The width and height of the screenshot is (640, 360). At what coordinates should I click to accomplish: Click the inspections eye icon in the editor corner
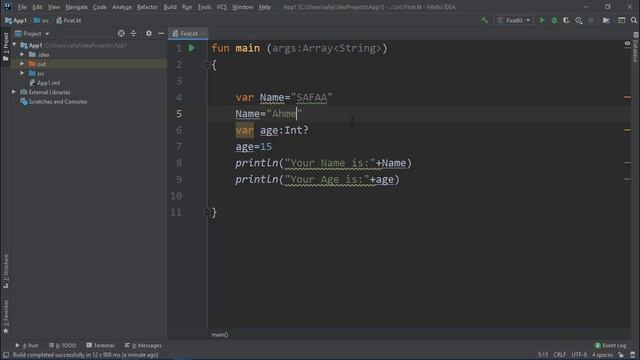[627, 43]
